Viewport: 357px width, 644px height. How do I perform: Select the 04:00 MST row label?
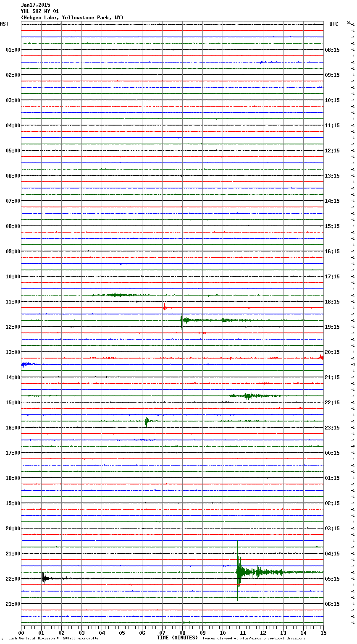pos(13,126)
